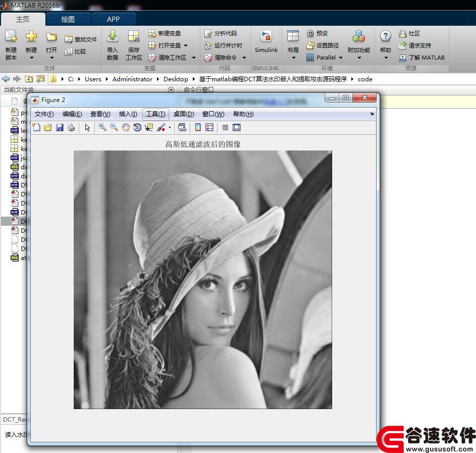Open the 编辑(E) menu in Figure 2
Screen dimensions: 476x453
click(x=72, y=114)
